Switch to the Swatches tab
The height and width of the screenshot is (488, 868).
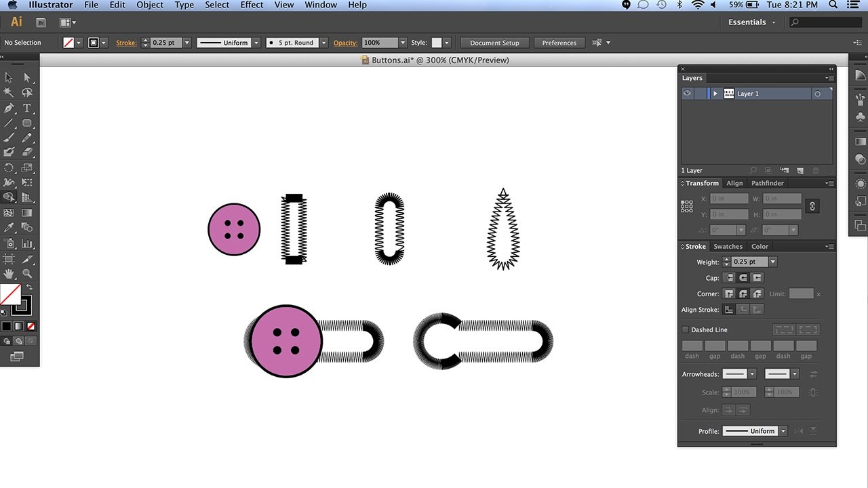tap(728, 247)
